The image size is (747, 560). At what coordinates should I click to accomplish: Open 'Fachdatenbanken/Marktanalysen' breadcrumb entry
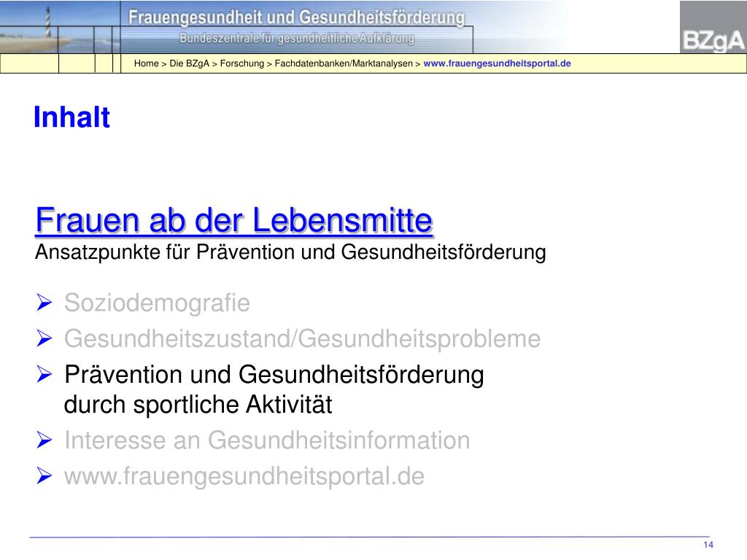344,63
